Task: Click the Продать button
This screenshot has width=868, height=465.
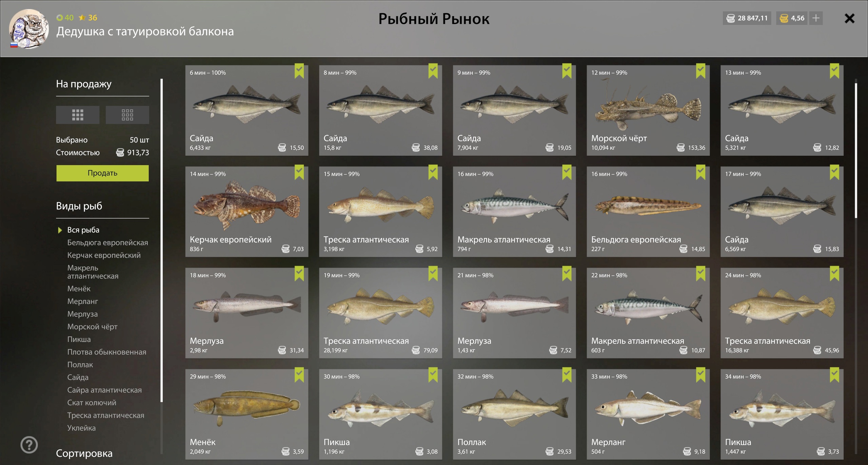Action: (x=102, y=173)
